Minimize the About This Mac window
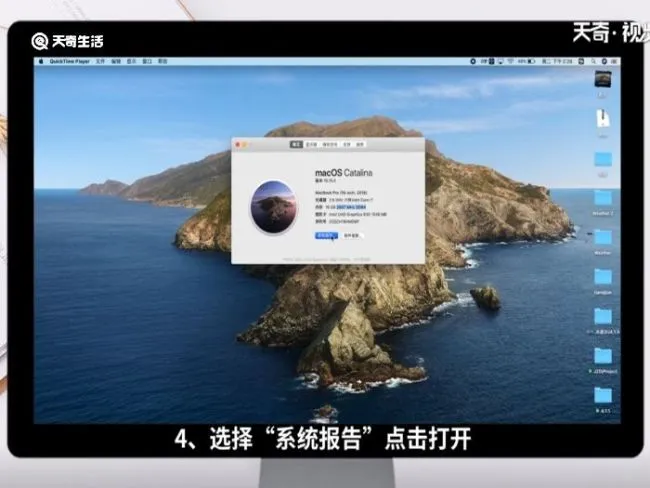Image resolution: width=650 pixels, height=488 pixels. tap(245, 144)
